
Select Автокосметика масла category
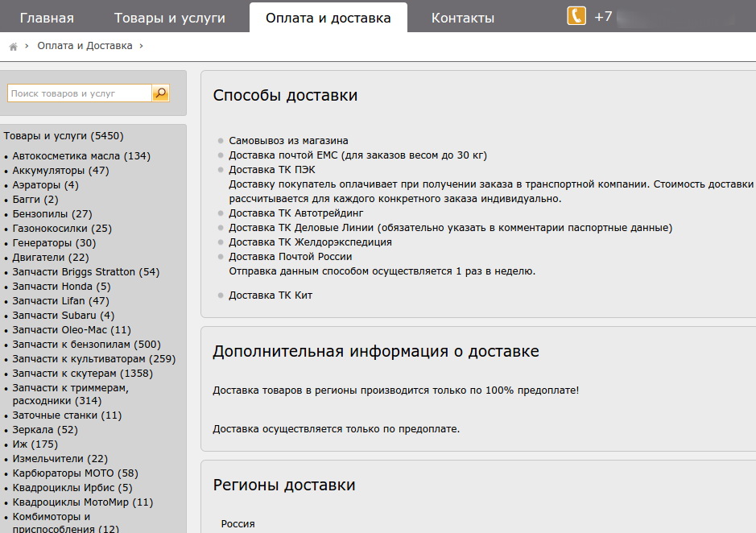[x=81, y=156]
